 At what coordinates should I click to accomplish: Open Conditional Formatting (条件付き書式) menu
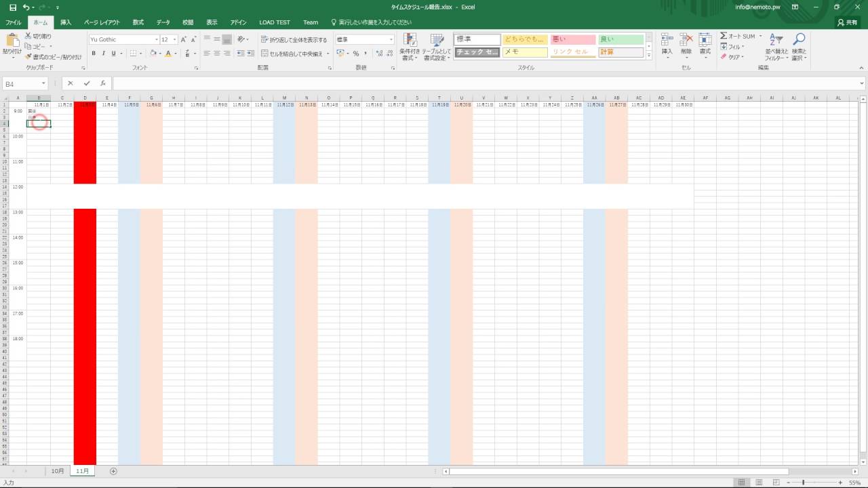click(409, 47)
